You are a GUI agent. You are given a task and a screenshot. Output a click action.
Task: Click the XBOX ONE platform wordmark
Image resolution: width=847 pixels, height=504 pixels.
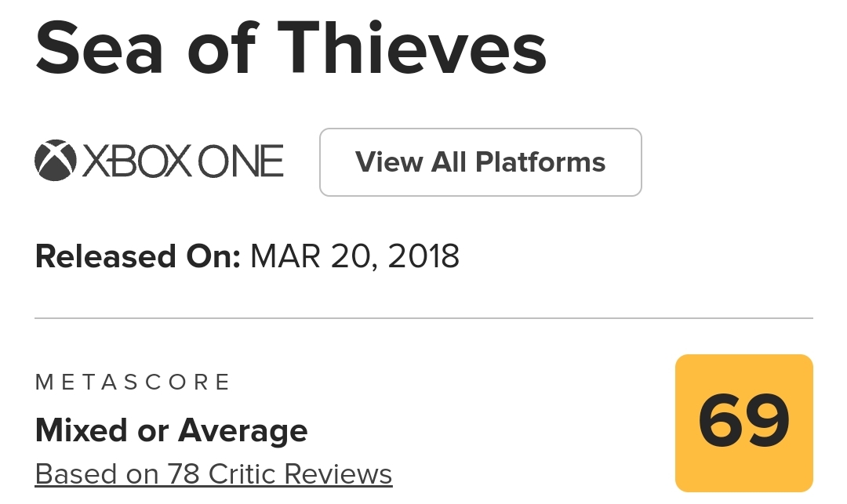click(182, 162)
